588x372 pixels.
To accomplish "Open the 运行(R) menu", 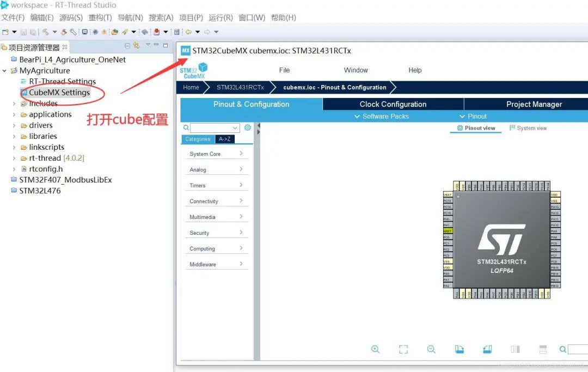I will click(x=220, y=17).
